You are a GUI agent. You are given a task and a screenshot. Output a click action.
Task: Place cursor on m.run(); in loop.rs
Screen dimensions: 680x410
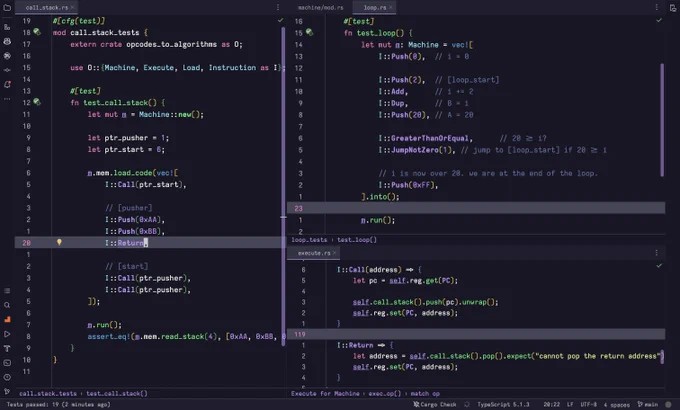point(378,220)
